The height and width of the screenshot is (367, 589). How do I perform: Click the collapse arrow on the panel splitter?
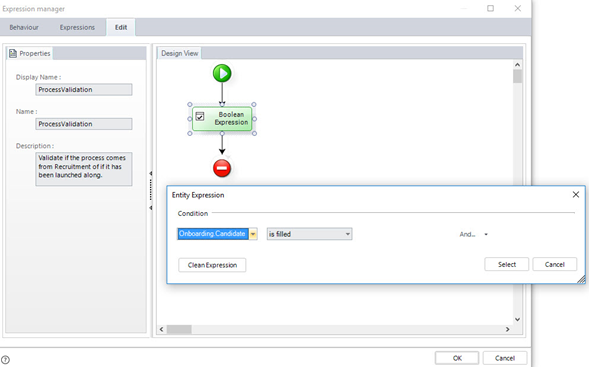point(151,174)
